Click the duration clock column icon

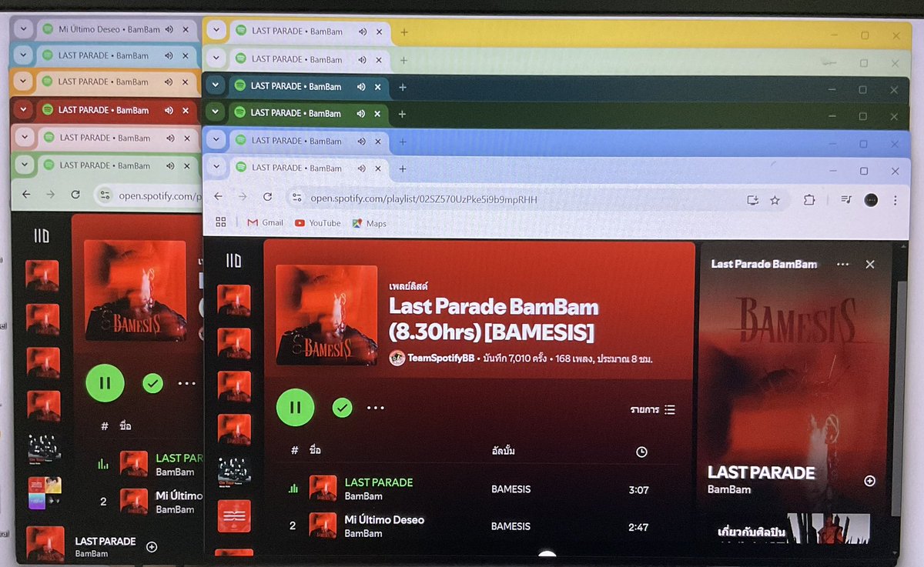point(641,452)
